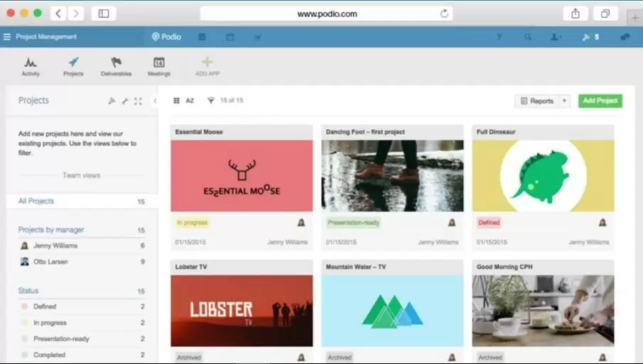The image size is (643, 364).
Task: Click the Add Project button
Action: (600, 101)
